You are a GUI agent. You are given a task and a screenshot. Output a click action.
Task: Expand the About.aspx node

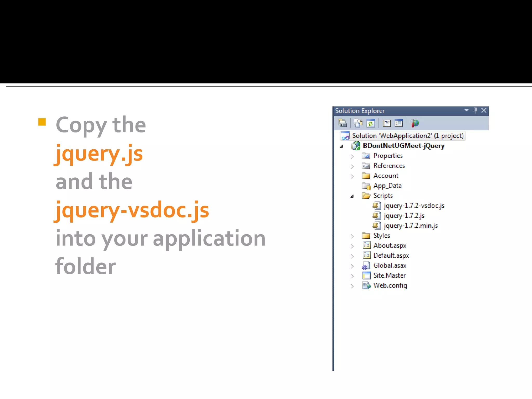point(352,246)
